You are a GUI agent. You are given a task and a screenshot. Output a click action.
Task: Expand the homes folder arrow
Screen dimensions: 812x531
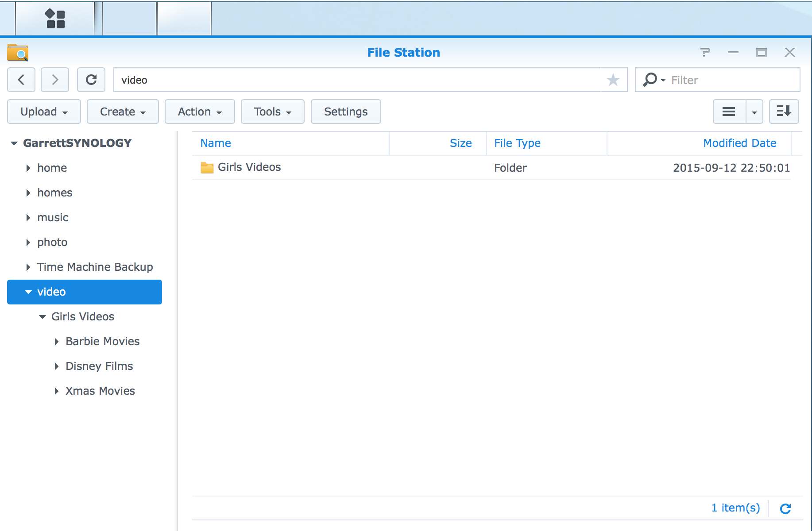(28, 193)
